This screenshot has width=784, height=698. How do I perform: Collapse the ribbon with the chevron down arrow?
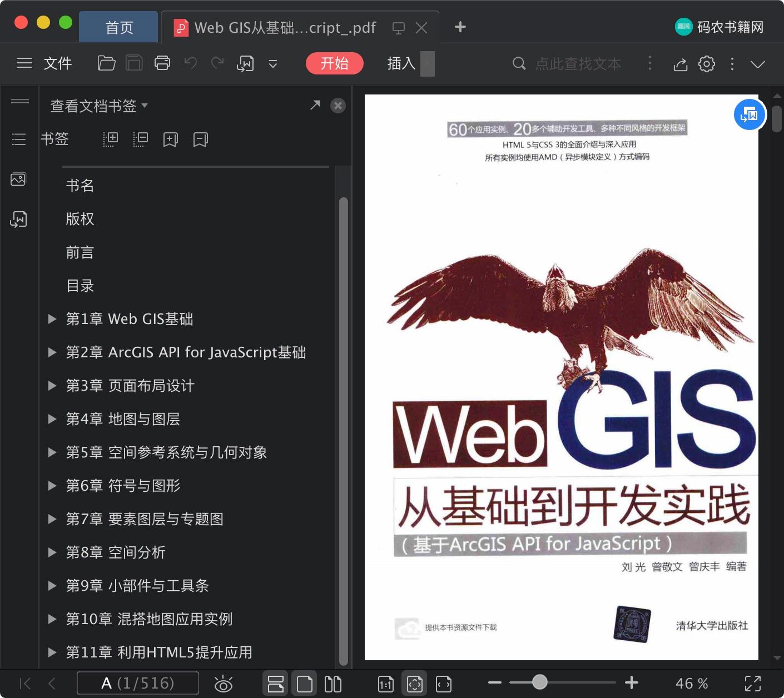tap(758, 64)
